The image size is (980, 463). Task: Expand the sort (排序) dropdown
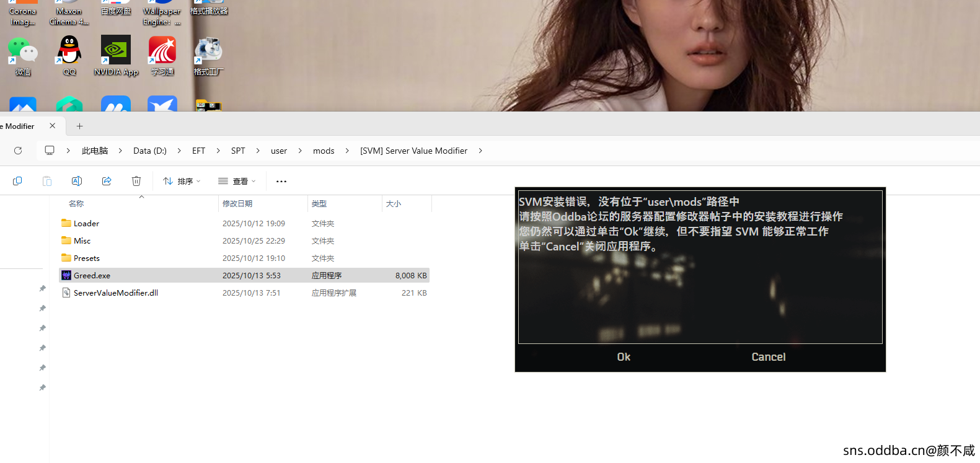(x=182, y=182)
